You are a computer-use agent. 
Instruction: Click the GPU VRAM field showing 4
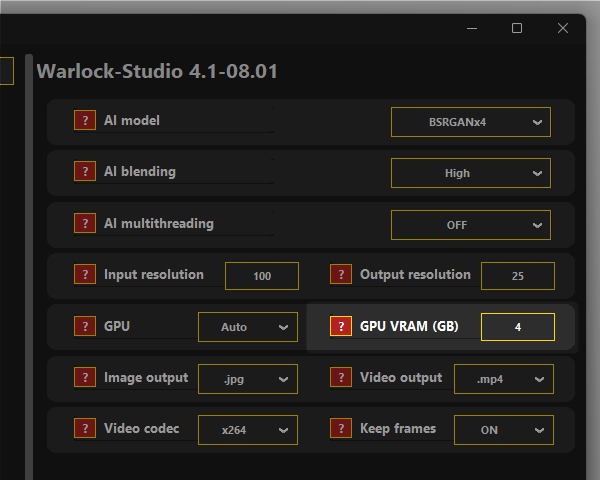point(518,327)
